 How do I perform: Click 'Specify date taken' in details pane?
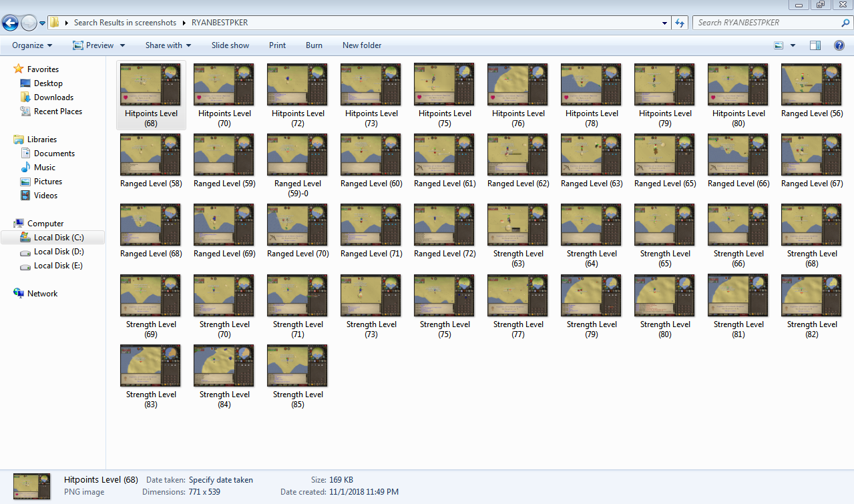coord(221,480)
